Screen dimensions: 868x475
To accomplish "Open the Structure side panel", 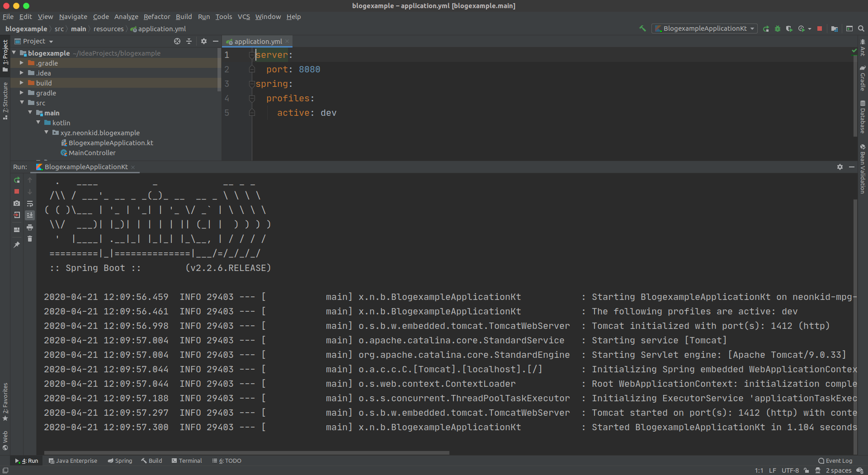I will 5,100.
